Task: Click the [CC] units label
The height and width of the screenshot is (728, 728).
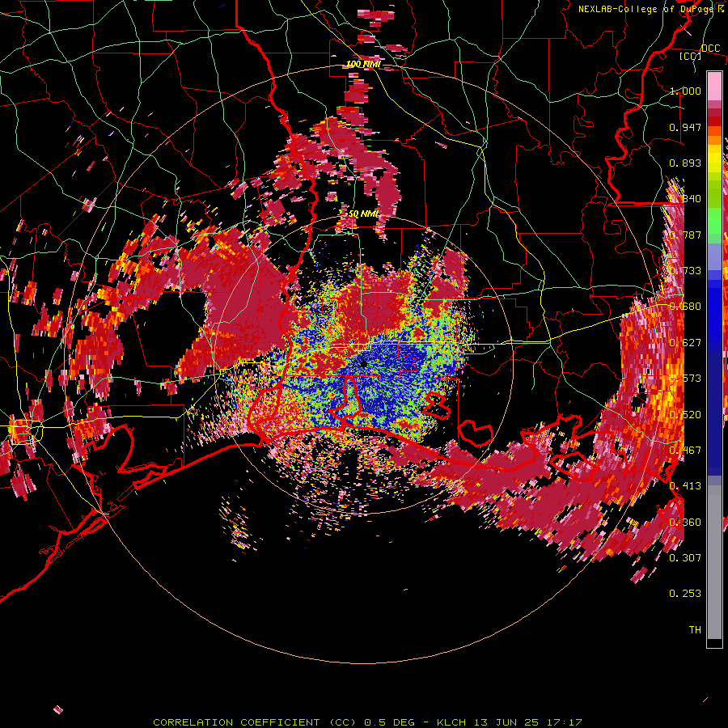Action: (690, 56)
